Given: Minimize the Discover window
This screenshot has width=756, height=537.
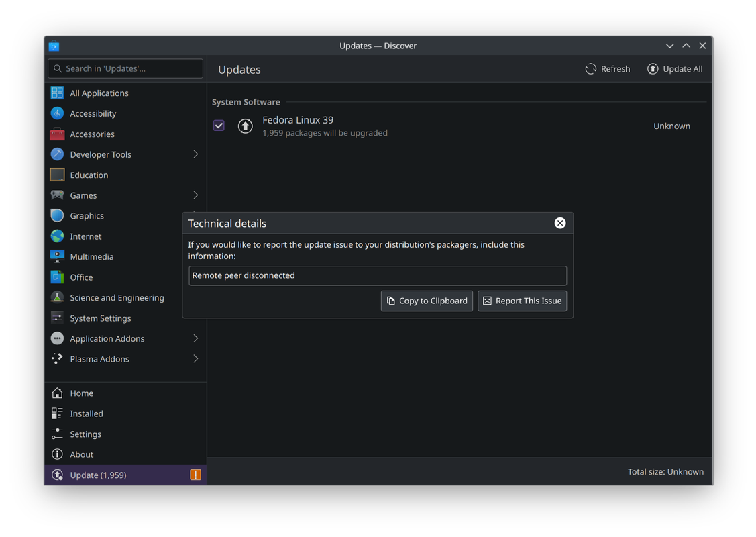Looking at the screenshot, I should 669,46.
